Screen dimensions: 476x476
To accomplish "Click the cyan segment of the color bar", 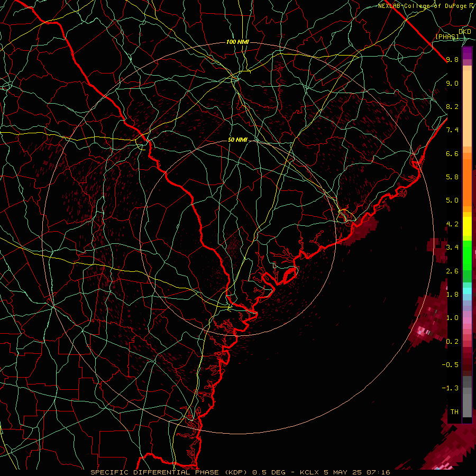I will (467, 291).
